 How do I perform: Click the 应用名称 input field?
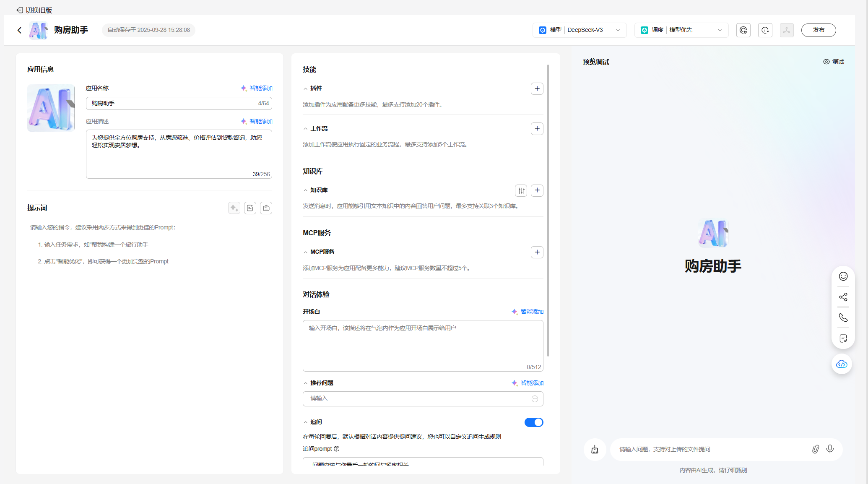(172, 103)
